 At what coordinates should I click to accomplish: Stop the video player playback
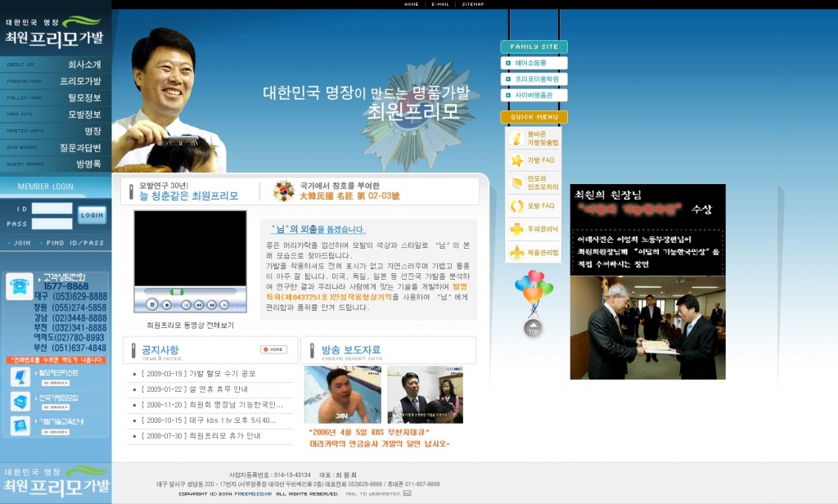pyautogui.click(x=167, y=304)
